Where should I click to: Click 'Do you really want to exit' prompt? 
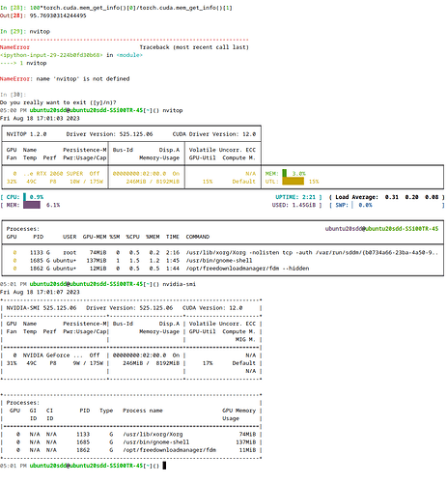[x=58, y=102]
